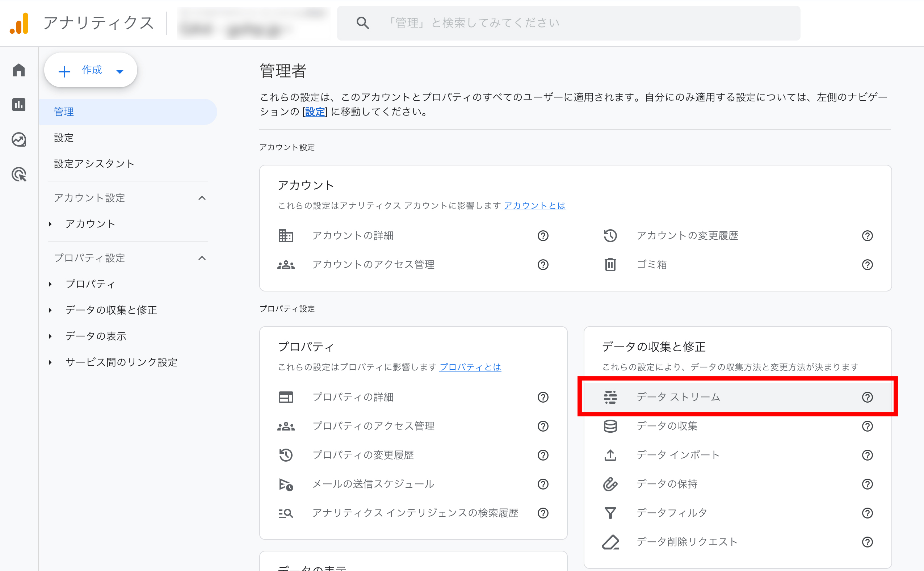Open the Explore icon in the sidebar

pos(18,139)
